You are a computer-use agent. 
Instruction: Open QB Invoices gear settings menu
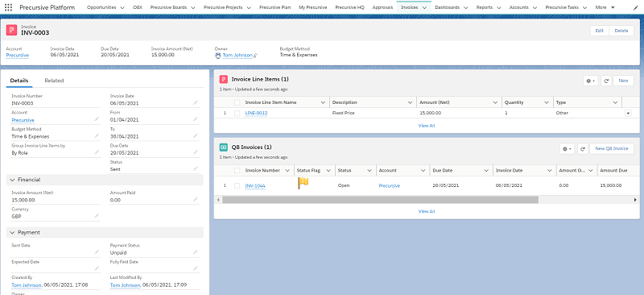pos(567,148)
